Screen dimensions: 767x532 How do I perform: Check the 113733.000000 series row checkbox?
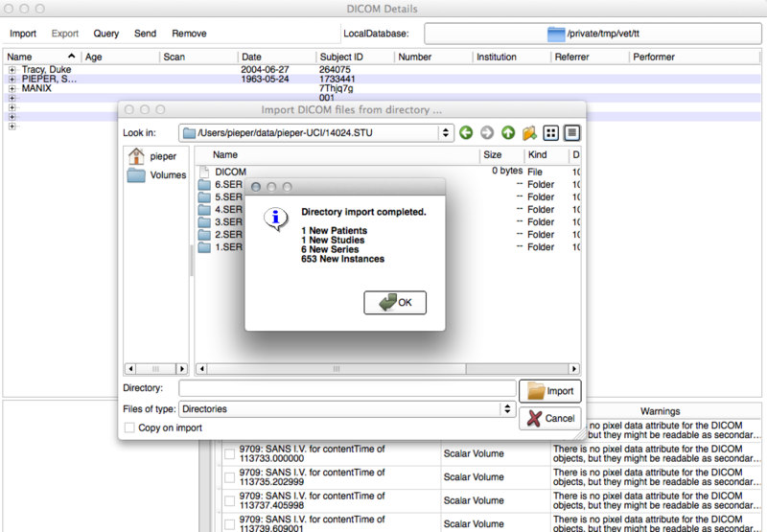[x=229, y=452]
